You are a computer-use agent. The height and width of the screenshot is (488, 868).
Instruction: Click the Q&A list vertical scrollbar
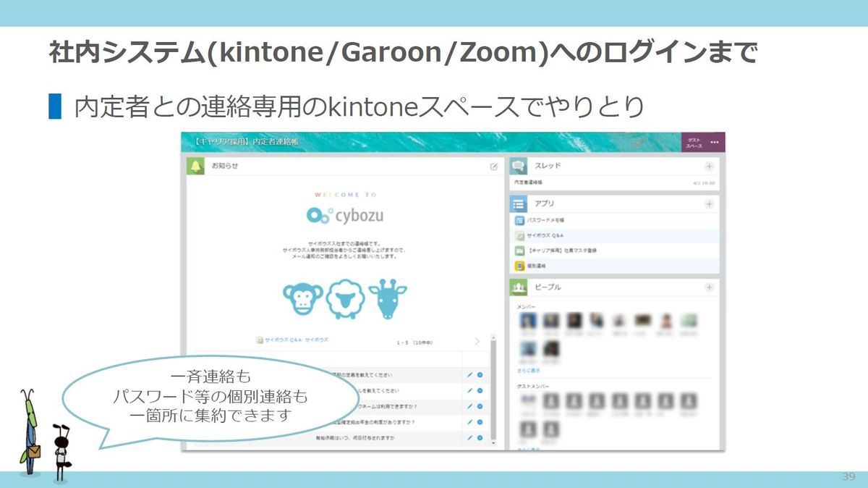pyautogui.click(x=494, y=390)
